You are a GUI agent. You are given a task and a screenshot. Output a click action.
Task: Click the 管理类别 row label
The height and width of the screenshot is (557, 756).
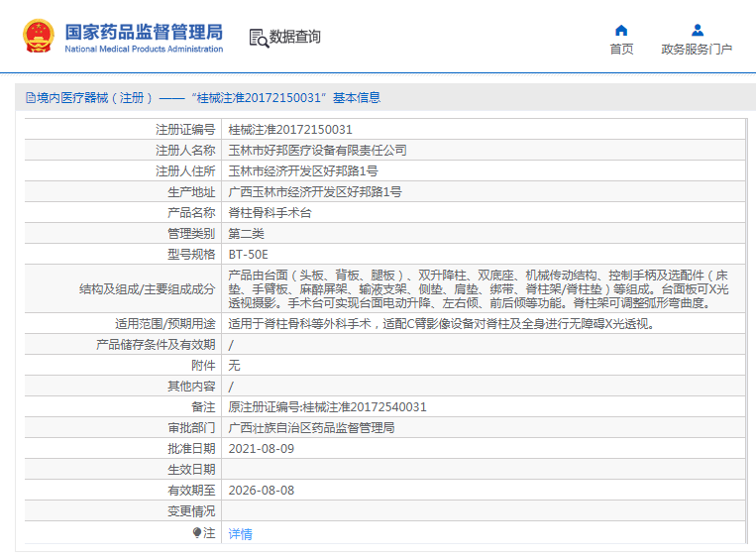[191, 234]
